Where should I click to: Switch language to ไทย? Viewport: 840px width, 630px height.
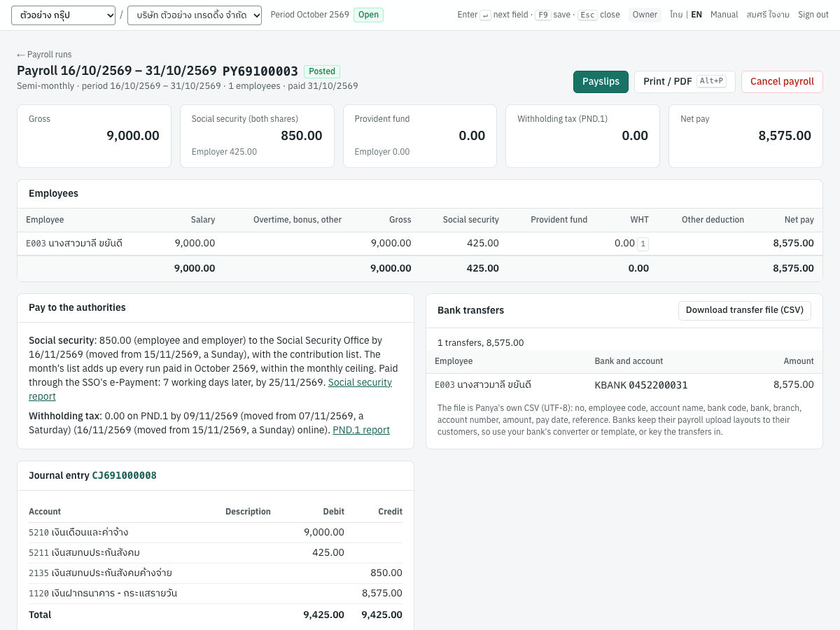(675, 15)
